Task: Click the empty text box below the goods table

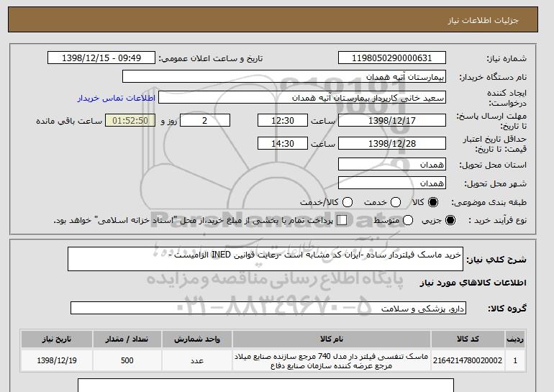Action: [x=265, y=386]
